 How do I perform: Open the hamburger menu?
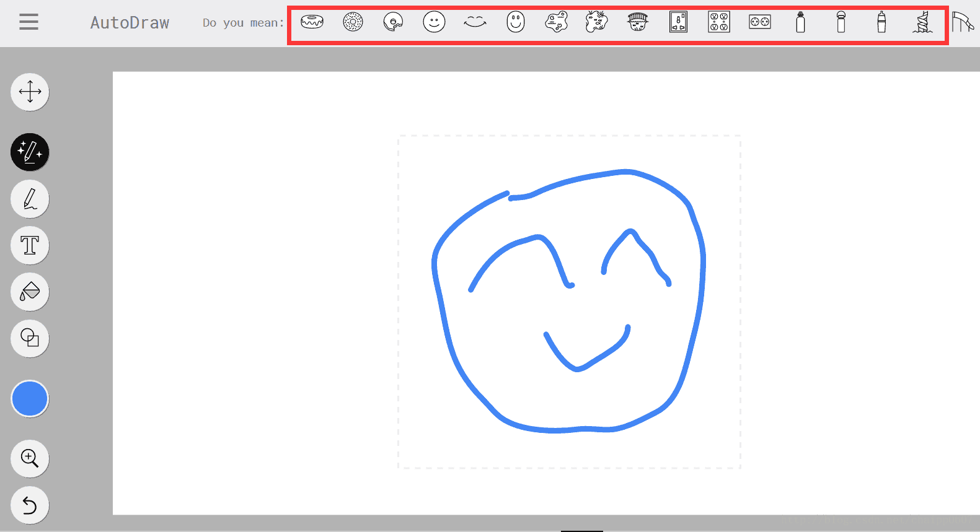tap(29, 22)
